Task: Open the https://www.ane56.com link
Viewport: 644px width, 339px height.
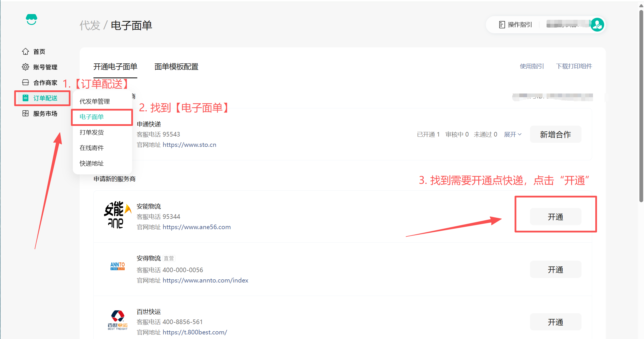Action: pos(197,227)
